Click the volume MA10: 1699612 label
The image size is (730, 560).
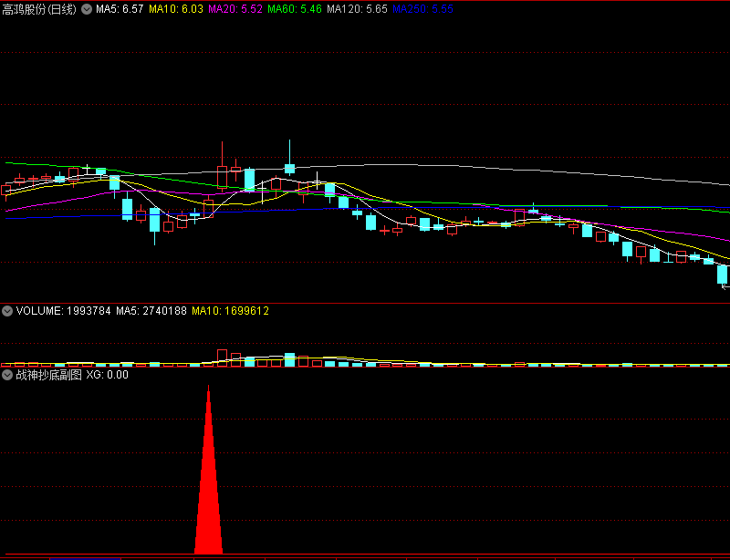point(231,311)
